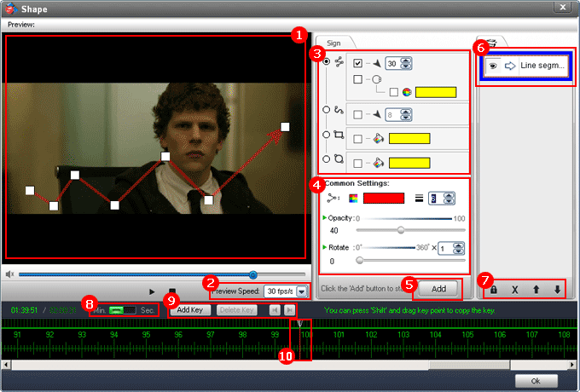
Task: Click the Add button
Action: click(438, 289)
